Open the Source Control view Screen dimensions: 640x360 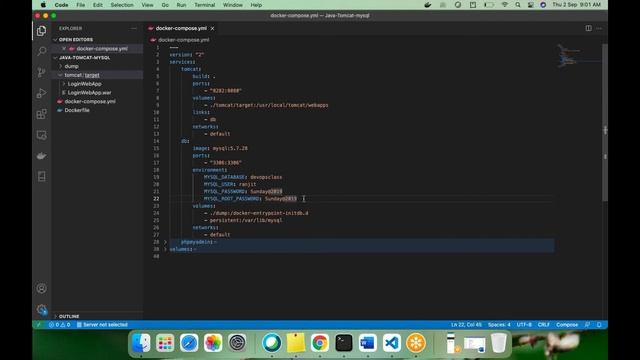click(41, 72)
